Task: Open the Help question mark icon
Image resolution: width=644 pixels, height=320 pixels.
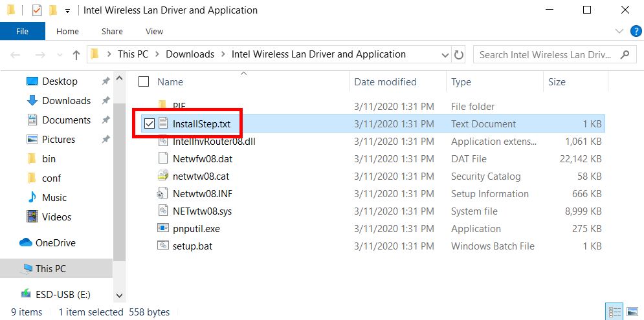Action: (x=636, y=31)
